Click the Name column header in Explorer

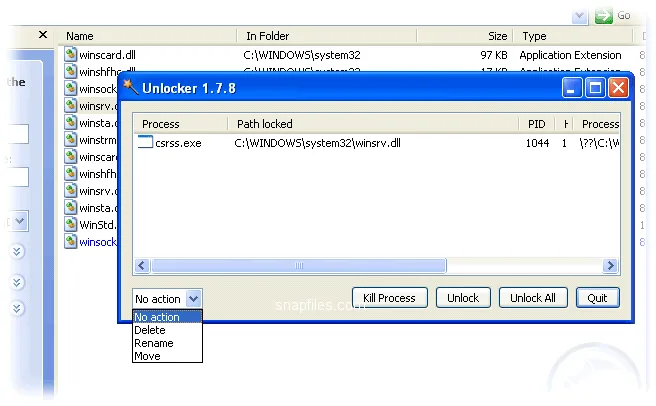149,36
